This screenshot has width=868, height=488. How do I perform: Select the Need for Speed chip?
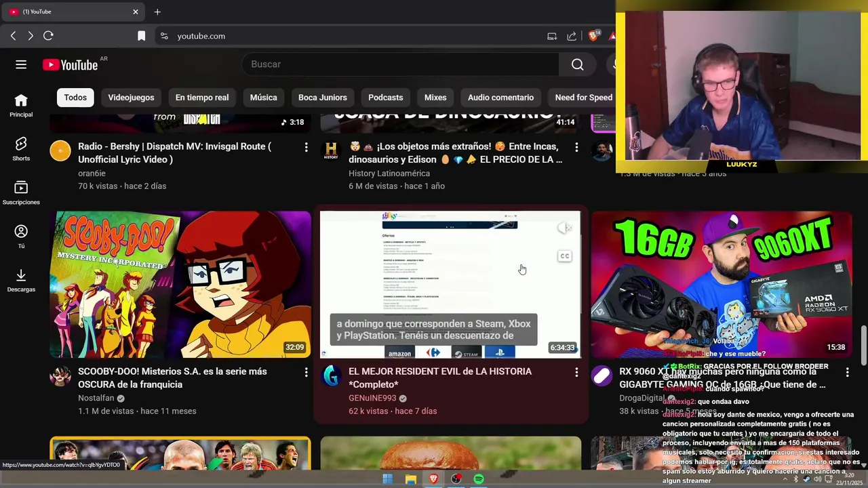[x=583, y=98]
